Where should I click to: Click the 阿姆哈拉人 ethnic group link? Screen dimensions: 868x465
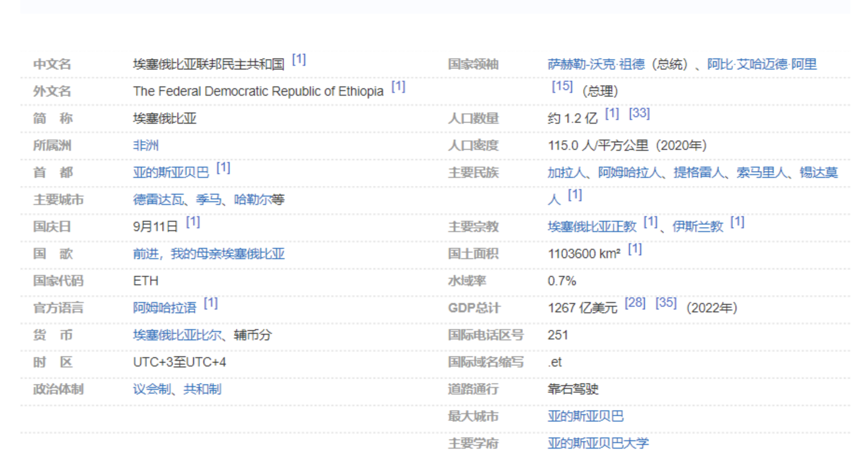click(630, 173)
